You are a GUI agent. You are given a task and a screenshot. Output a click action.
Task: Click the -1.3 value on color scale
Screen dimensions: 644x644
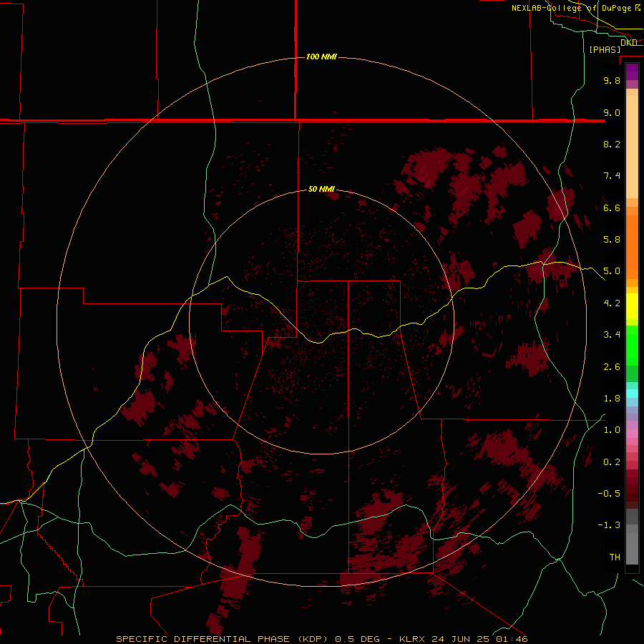(609, 525)
